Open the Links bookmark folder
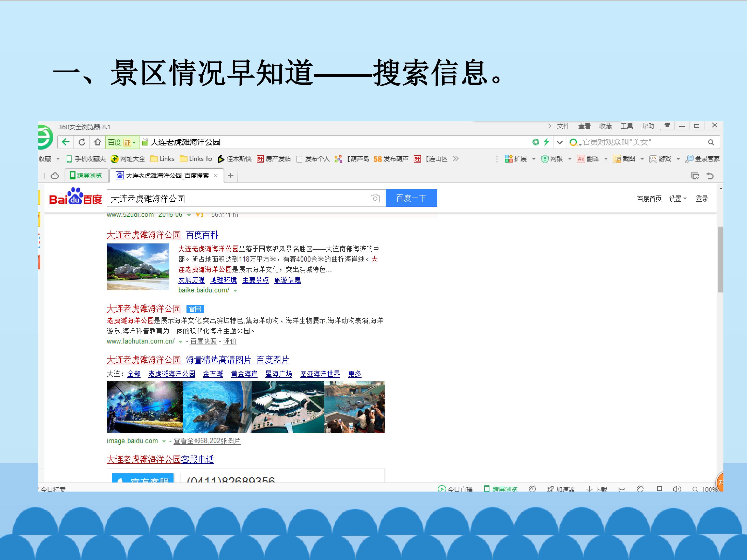The image size is (747, 560). tap(162, 159)
